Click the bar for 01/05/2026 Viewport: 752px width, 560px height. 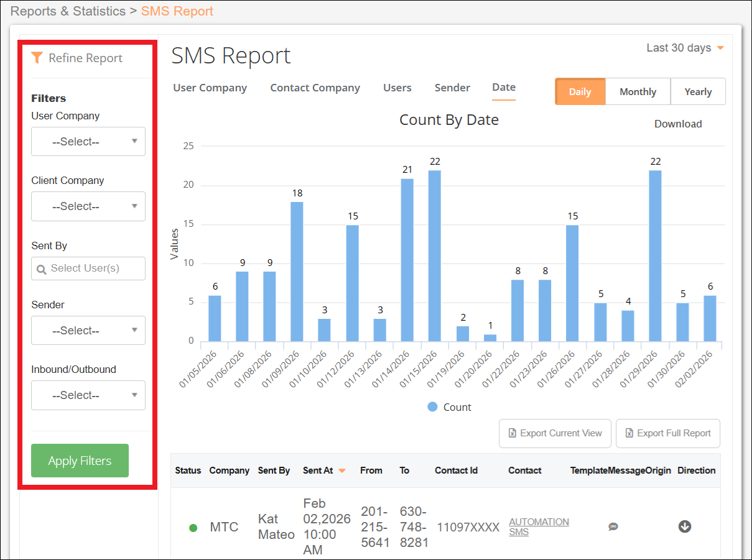click(x=215, y=318)
